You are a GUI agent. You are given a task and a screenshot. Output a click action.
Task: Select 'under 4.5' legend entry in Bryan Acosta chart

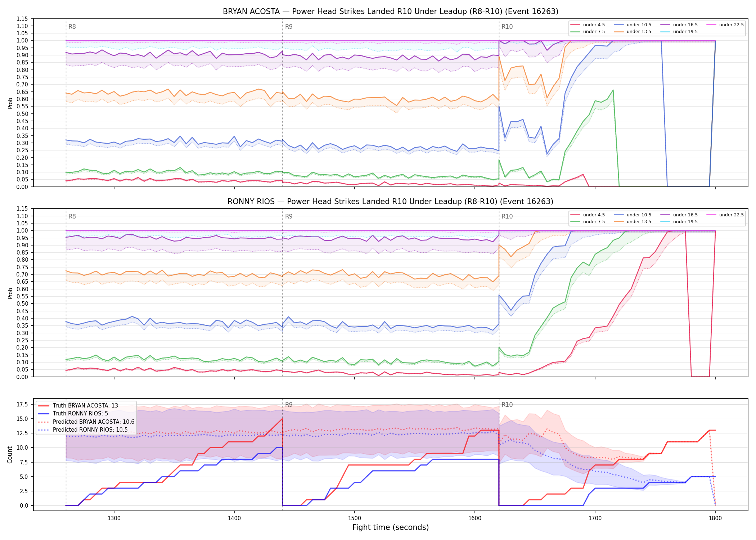tap(588, 25)
